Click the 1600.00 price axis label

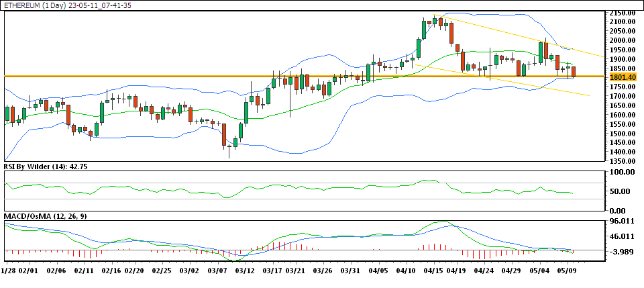[x=623, y=115]
